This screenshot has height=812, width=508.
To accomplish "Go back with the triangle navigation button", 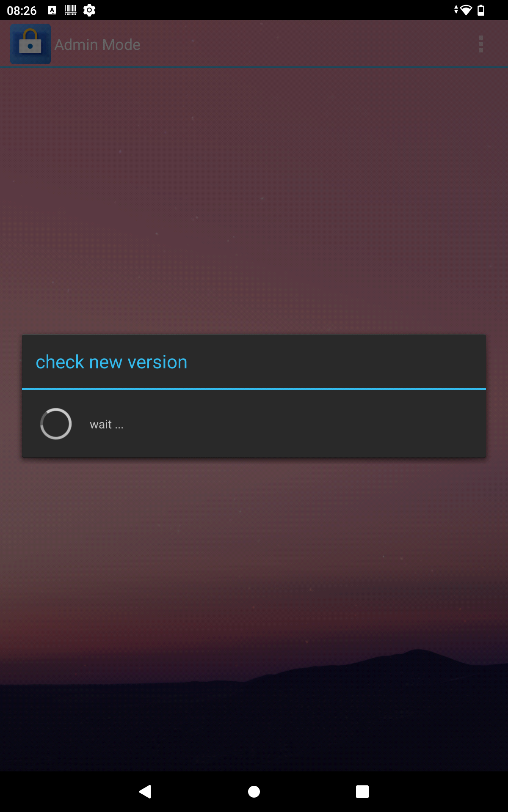I will (x=145, y=791).
